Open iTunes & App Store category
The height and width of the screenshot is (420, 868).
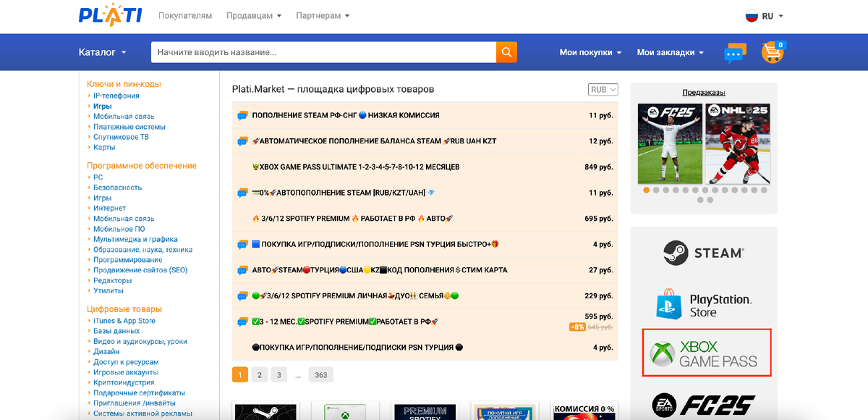(124, 321)
